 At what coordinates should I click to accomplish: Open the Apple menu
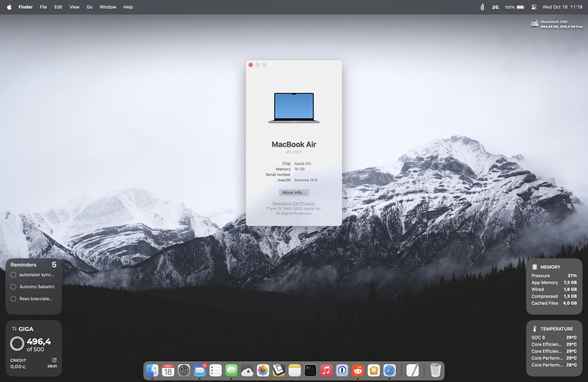pos(9,7)
